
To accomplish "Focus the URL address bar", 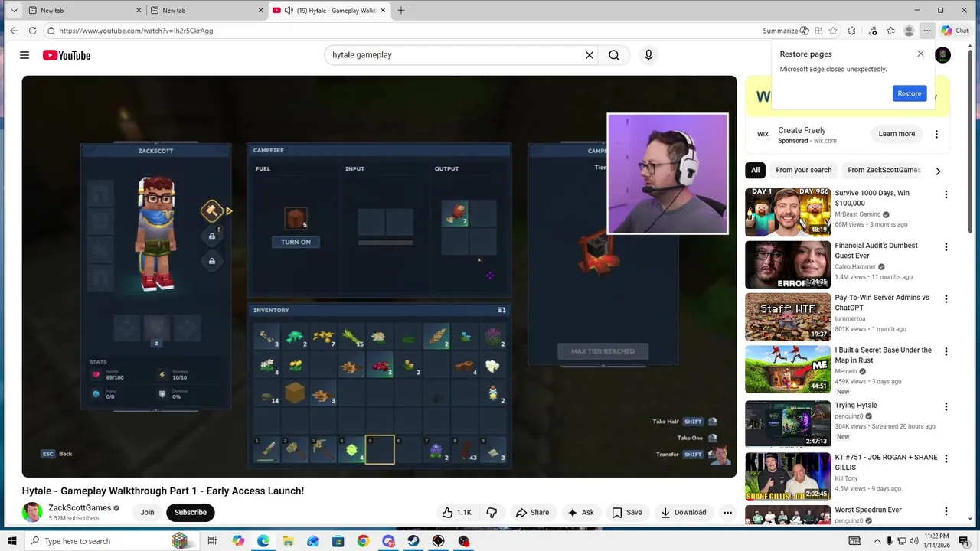I will [398, 31].
